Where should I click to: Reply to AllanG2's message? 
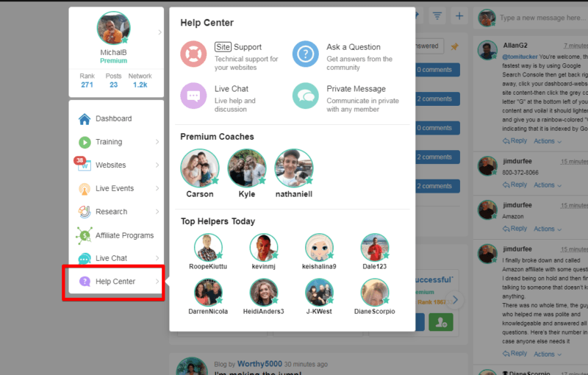515,140
